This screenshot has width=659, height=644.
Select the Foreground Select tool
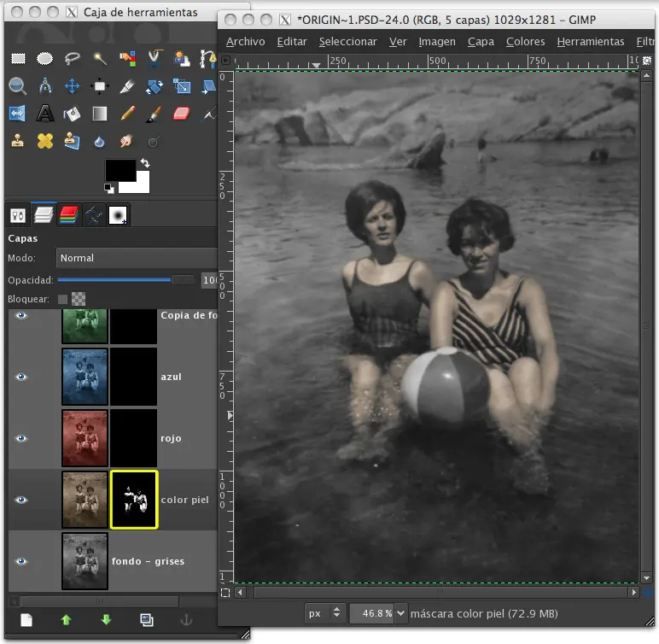pyautogui.click(x=182, y=58)
